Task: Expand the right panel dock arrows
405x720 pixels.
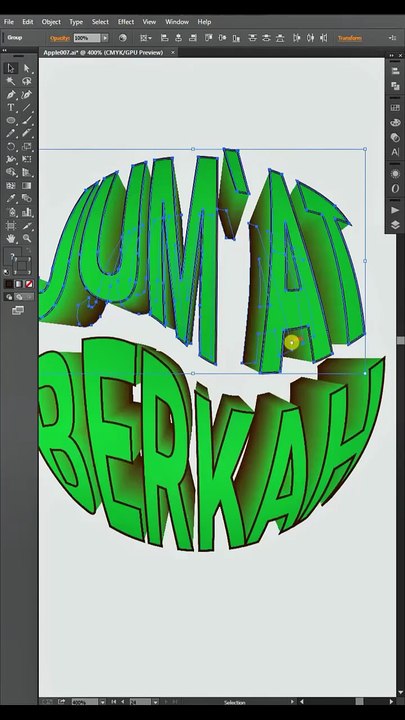Action: coord(391,56)
